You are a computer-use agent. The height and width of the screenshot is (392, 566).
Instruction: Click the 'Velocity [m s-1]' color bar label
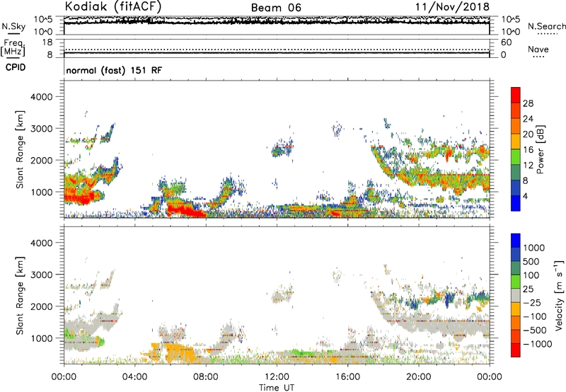tap(559, 295)
